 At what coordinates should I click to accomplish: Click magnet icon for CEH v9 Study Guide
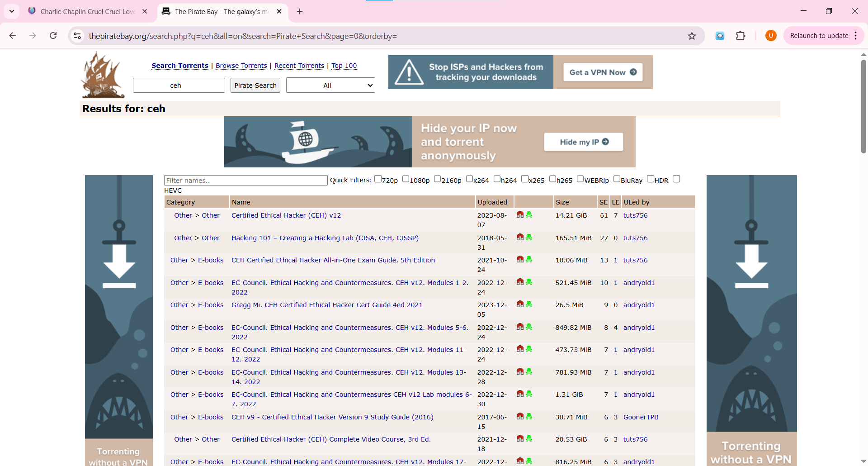[520, 416]
